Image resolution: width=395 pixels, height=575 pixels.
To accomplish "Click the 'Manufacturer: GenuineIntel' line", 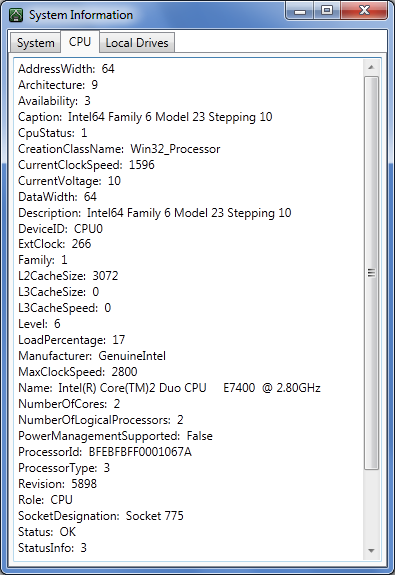I will pos(92,356).
